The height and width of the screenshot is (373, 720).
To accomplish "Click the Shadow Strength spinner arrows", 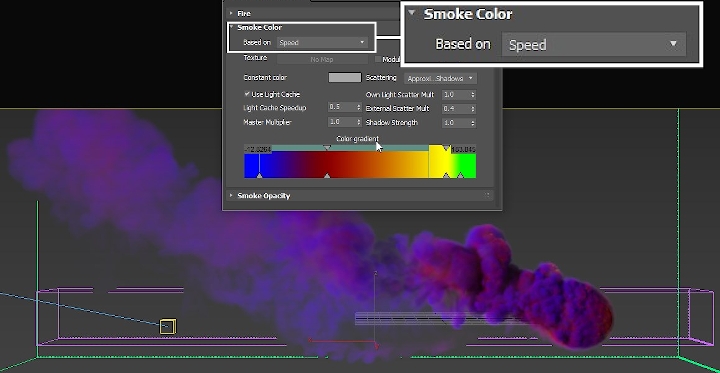I will (x=473, y=123).
